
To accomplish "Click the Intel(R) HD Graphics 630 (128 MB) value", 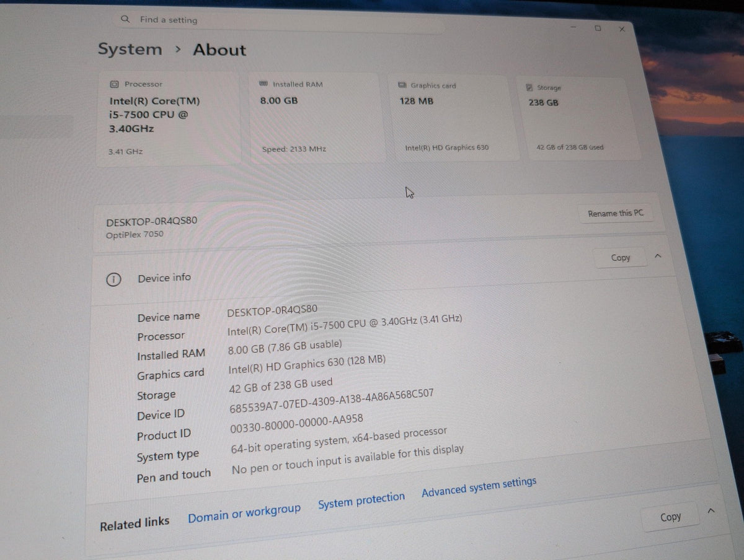I will (307, 364).
